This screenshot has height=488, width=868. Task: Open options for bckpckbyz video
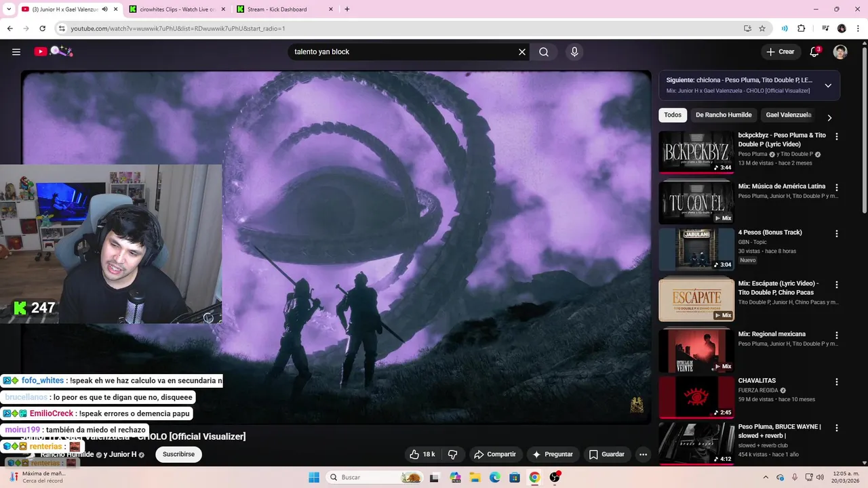point(837,136)
